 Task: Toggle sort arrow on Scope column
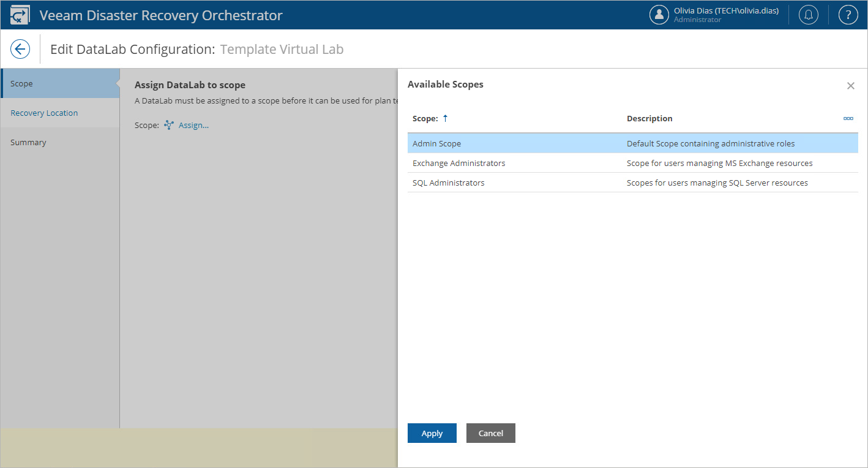point(445,118)
